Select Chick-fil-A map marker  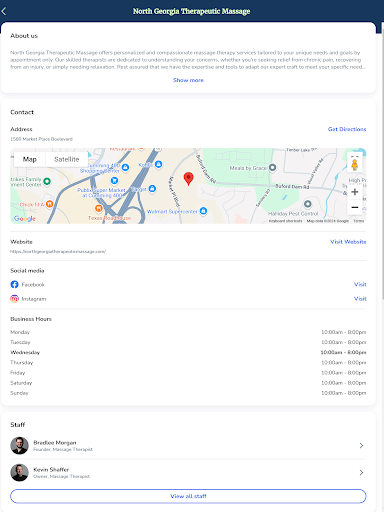click(49, 204)
